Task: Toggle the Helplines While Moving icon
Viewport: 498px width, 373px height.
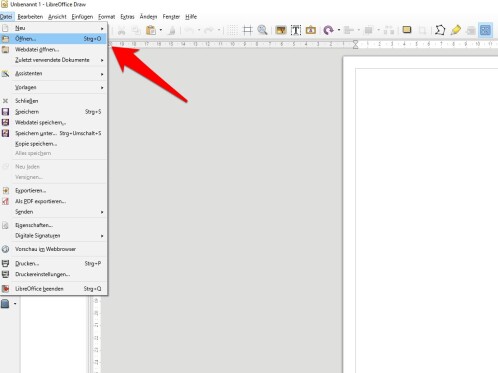Action: (247, 30)
